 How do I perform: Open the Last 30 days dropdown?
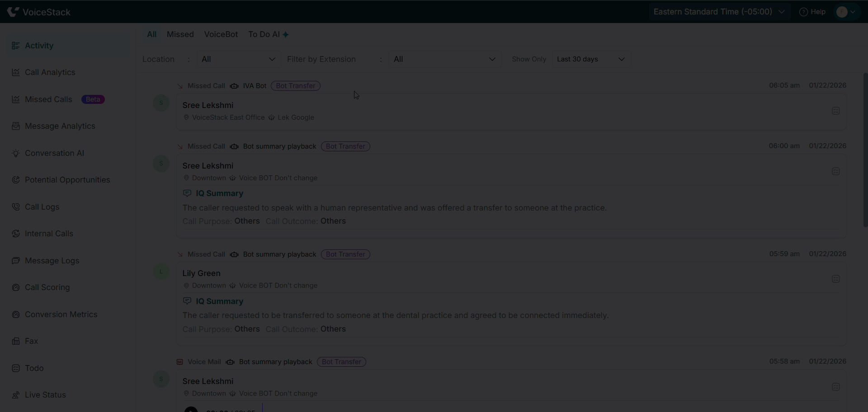pyautogui.click(x=591, y=59)
